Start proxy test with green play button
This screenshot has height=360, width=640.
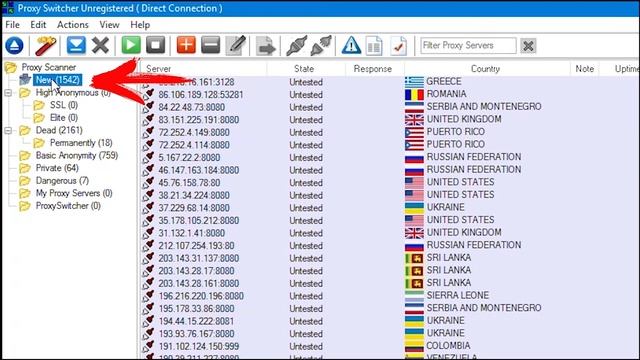click(131, 45)
